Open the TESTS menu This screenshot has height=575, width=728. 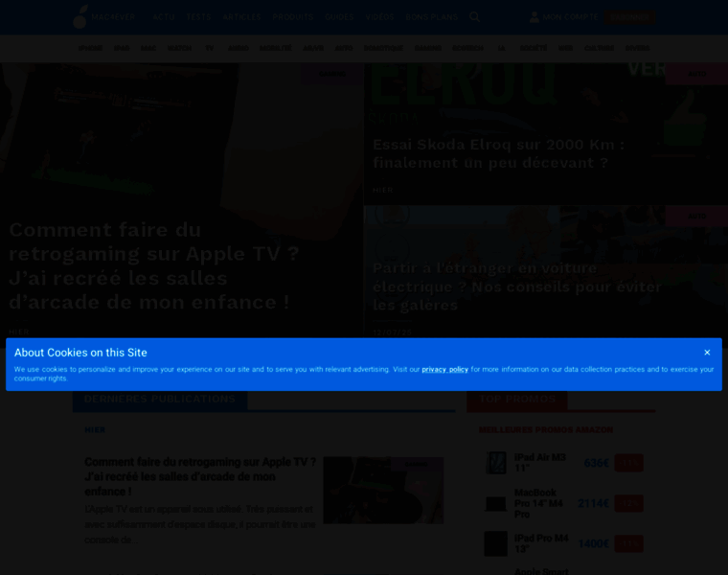(198, 17)
